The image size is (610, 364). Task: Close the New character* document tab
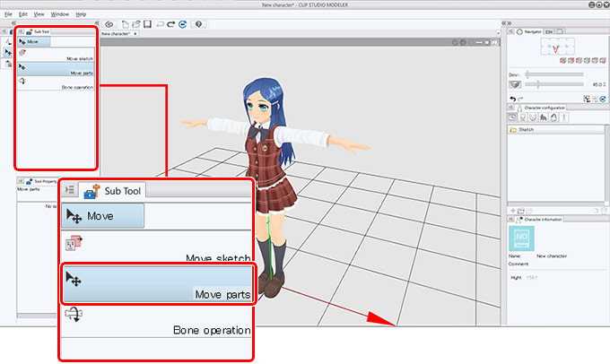(x=135, y=34)
